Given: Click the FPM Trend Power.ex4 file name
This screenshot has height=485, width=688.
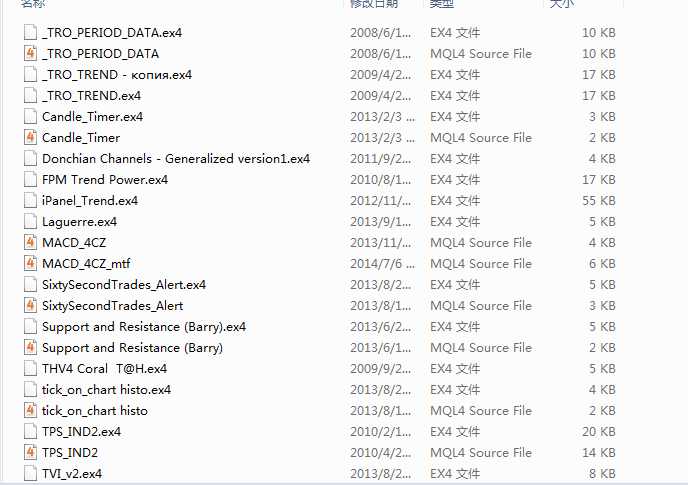Looking at the screenshot, I should click(105, 180).
